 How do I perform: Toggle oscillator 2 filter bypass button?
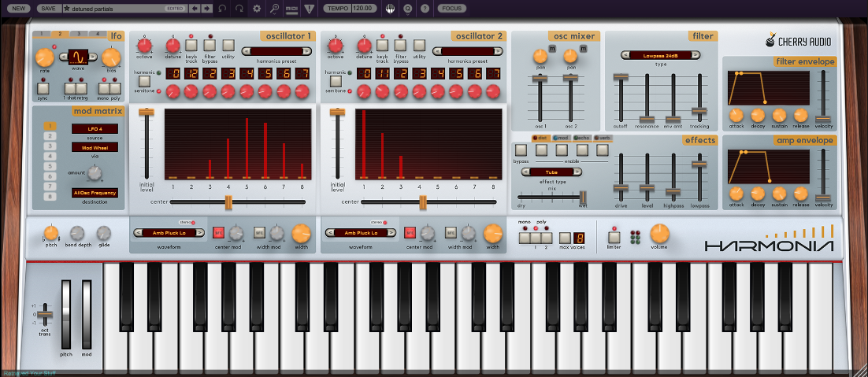pos(401,45)
